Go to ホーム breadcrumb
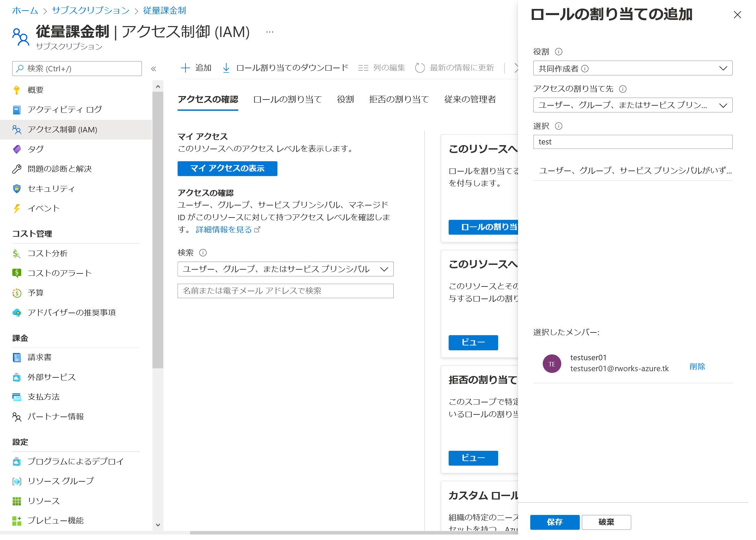The height and width of the screenshot is (540, 756). [25, 11]
